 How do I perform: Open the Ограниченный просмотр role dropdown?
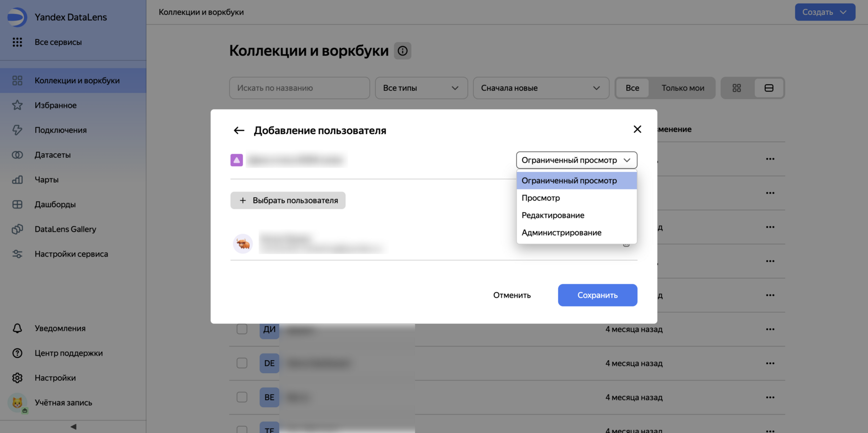(x=577, y=160)
